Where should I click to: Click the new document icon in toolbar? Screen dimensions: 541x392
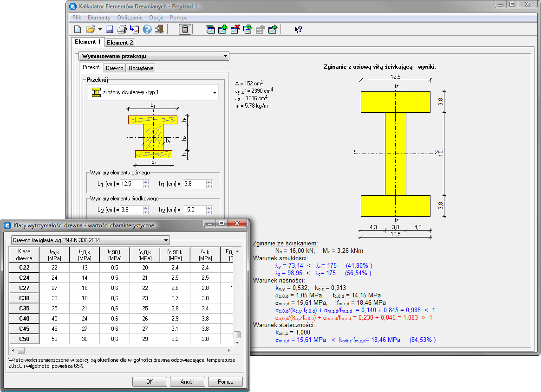78,29
